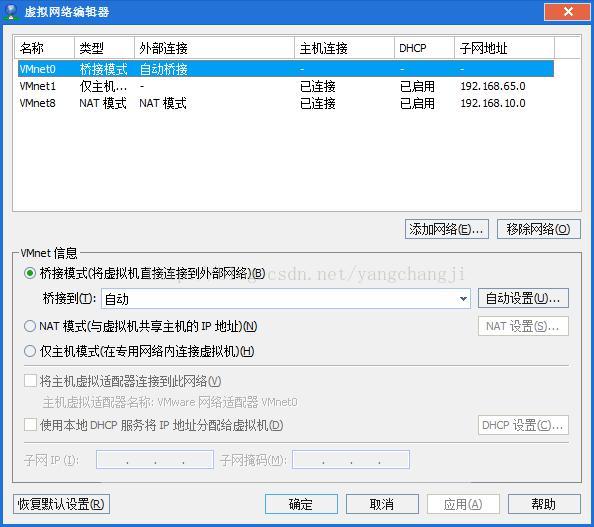Select the 仅主机模式 radio button
594x527 pixels.
click(x=30, y=351)
